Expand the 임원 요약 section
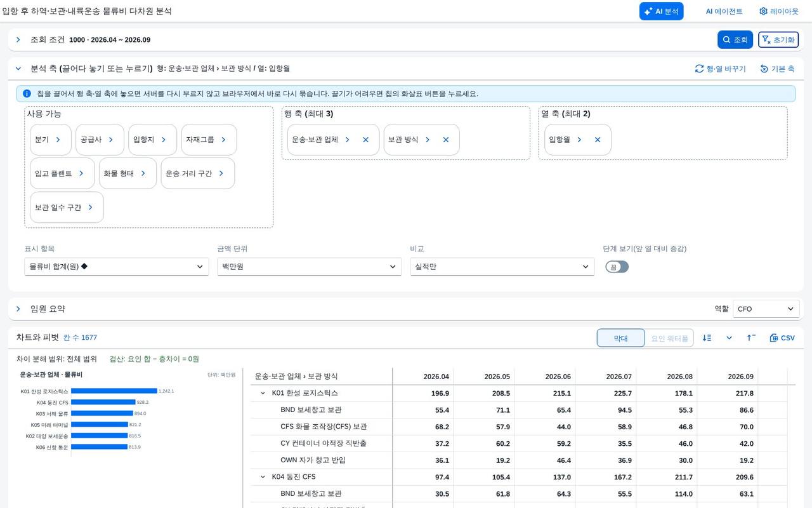Image resolution: width=812 pixels, height=508 pixels. [18, 309]
